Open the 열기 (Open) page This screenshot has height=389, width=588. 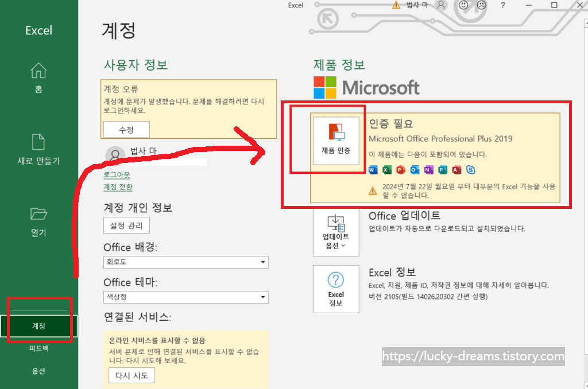[38, 221]
